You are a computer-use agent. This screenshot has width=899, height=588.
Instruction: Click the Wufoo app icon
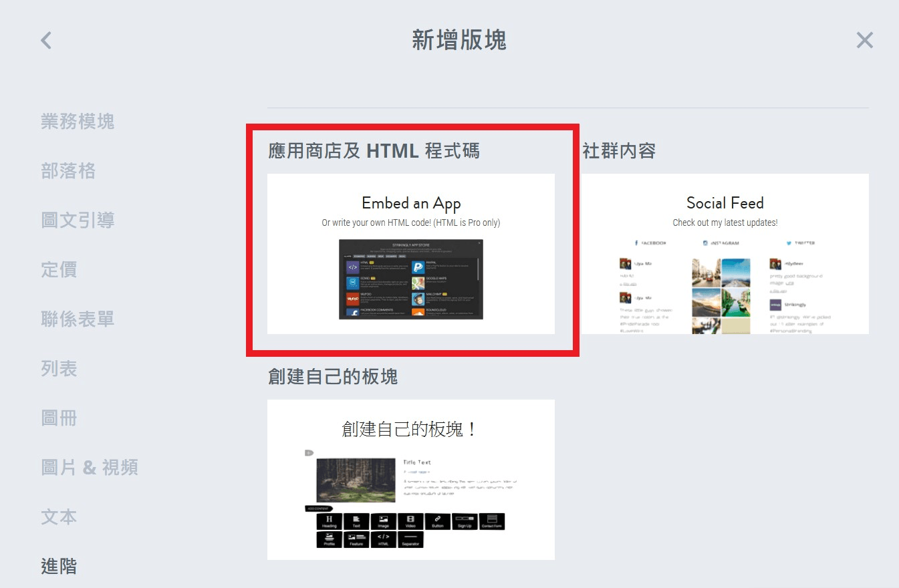[x=353, y=299]
